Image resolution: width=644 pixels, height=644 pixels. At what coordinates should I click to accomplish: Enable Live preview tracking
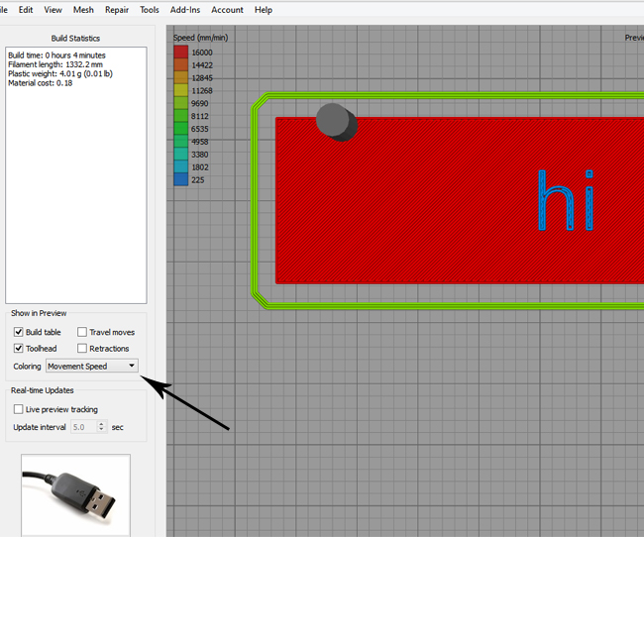coord(19,409)
